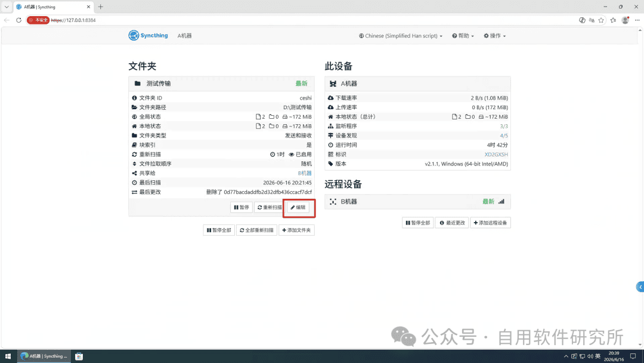This screenshot has height=363, width=644.
Task: Click the XD2GXSH device ID link
Action: (496, 155)
